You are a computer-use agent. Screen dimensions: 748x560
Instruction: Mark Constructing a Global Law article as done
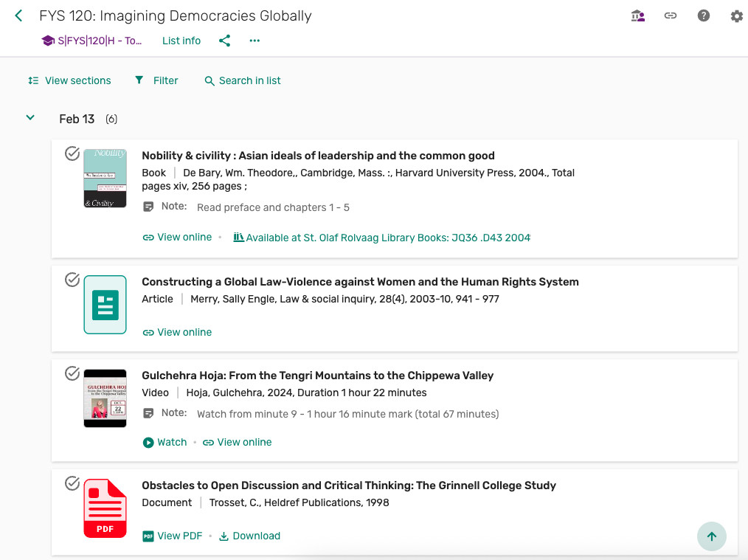[x=72, y=280]
